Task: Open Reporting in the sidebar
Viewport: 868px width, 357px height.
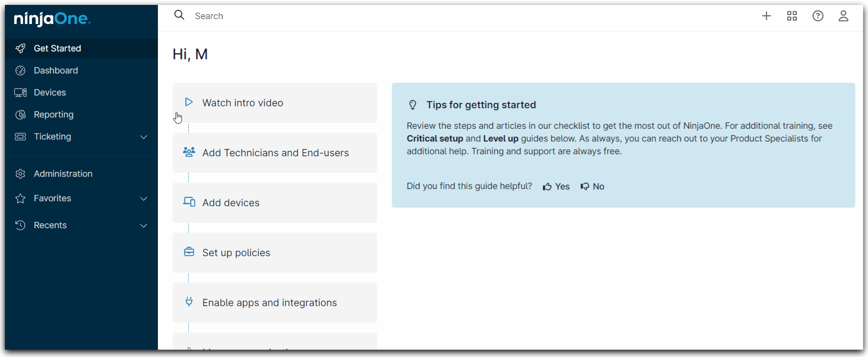Action: [x=53, y=115]
